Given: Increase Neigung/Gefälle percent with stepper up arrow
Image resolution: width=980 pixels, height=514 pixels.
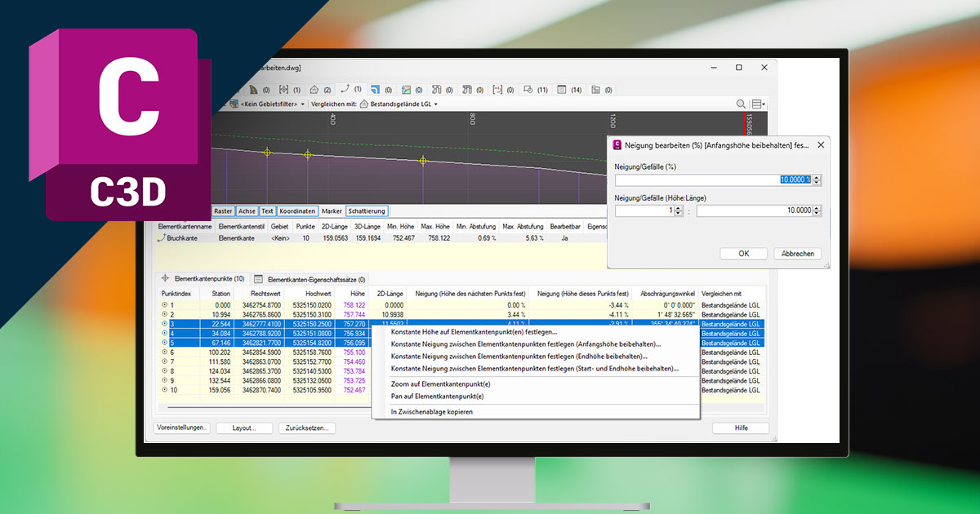Looking at the screenshot, I should pyautogui.click(x=817, y=177).
